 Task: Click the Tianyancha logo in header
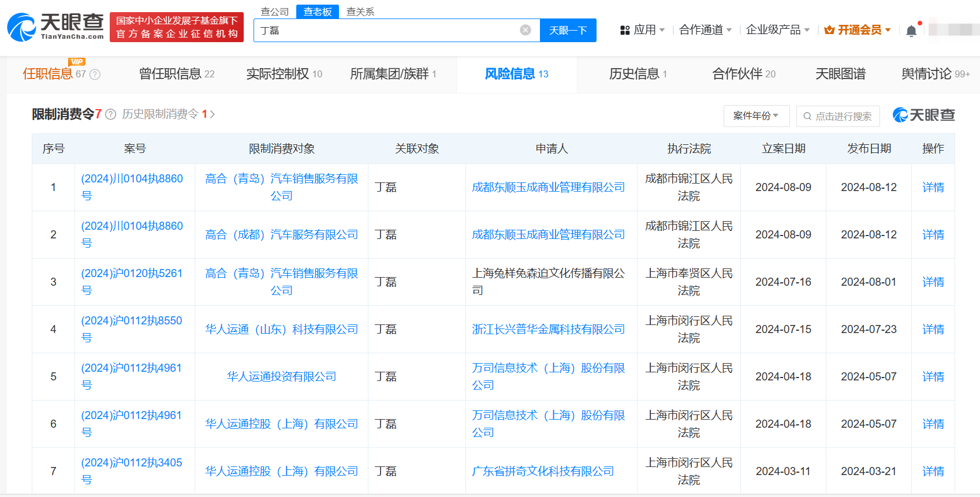tap(55, 27)
